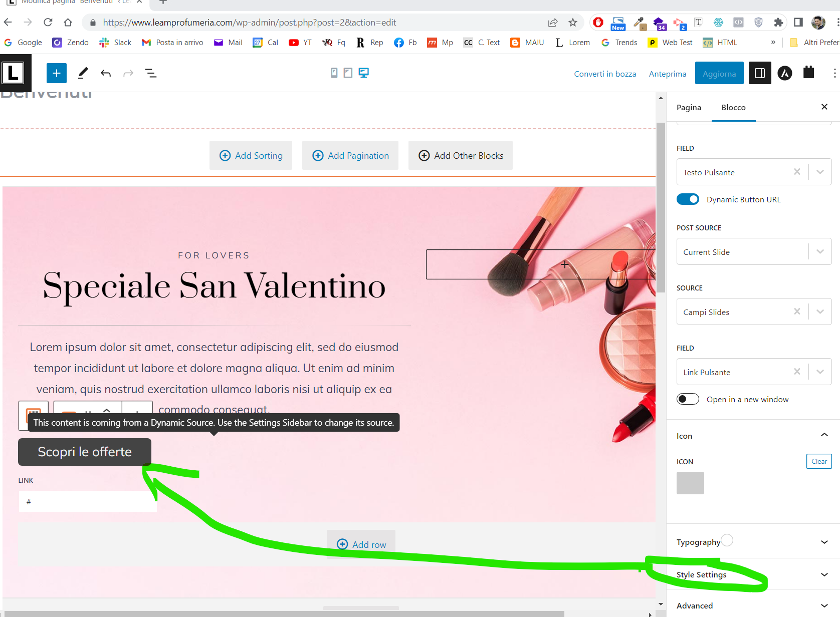This screenshot has width=840, height=617.
Task: Share this page from the address bar
Action: point(552,22)
